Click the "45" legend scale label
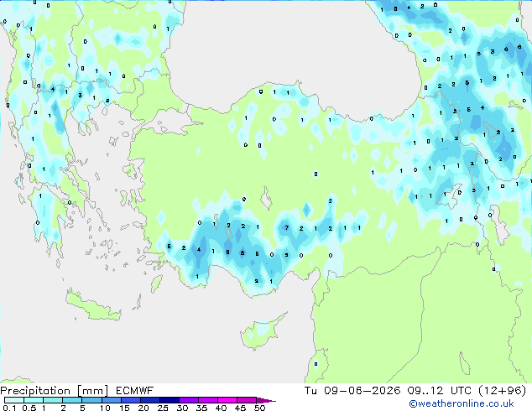 point(240,408)
